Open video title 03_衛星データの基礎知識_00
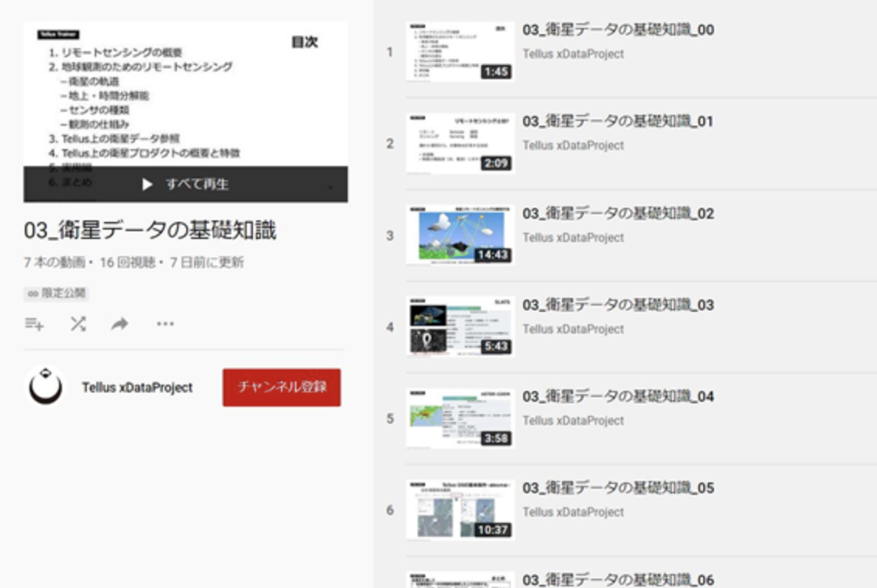The width and height of the screenshot is (877, 588). tap(618, 29)
